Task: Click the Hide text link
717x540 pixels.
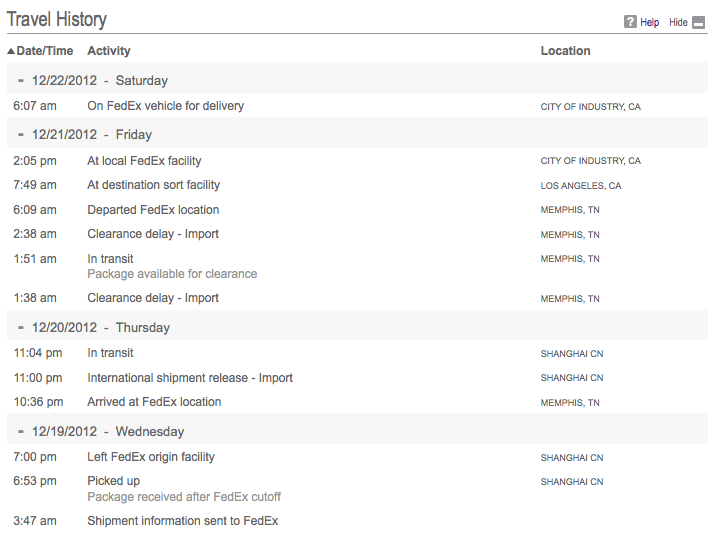Action: click(678, 22)
